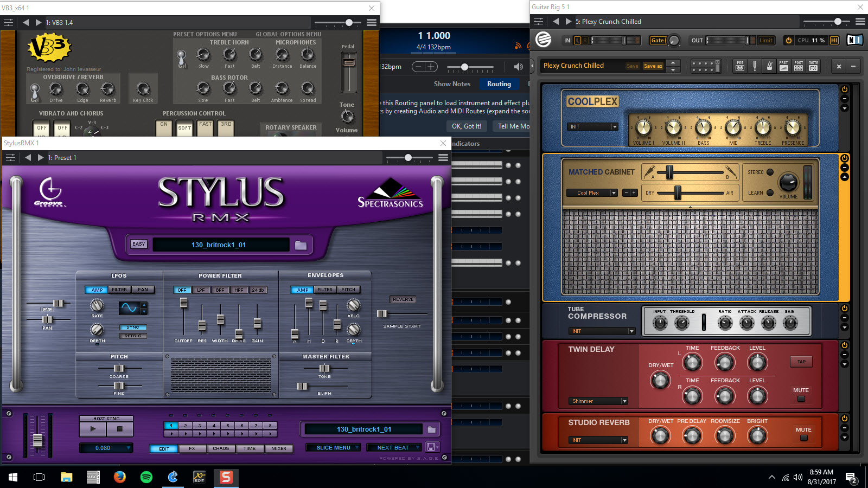The image size is (868, 488).
Task: Click the NI logo in Guitar Rig header
Action: [x=854, y=40]
